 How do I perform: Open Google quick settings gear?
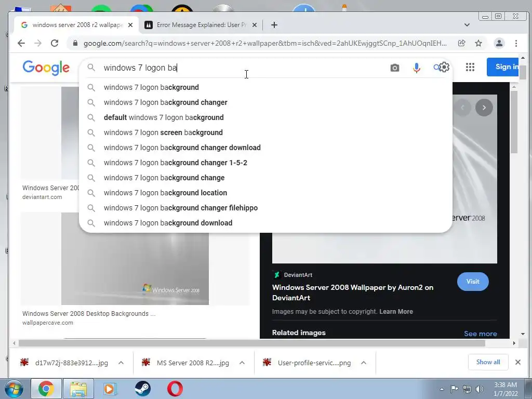pyautogui.click(x=444, y=67)
